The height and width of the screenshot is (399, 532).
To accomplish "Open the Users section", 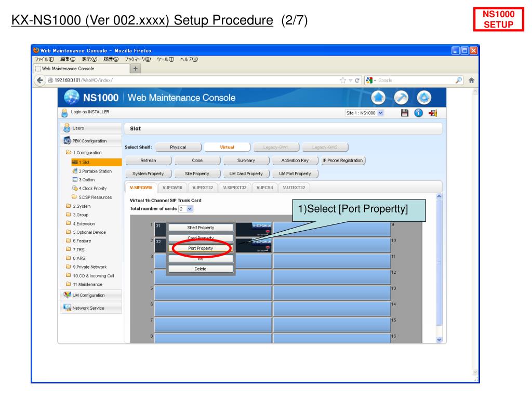I will pyautogui.click(x=91, y=128).
